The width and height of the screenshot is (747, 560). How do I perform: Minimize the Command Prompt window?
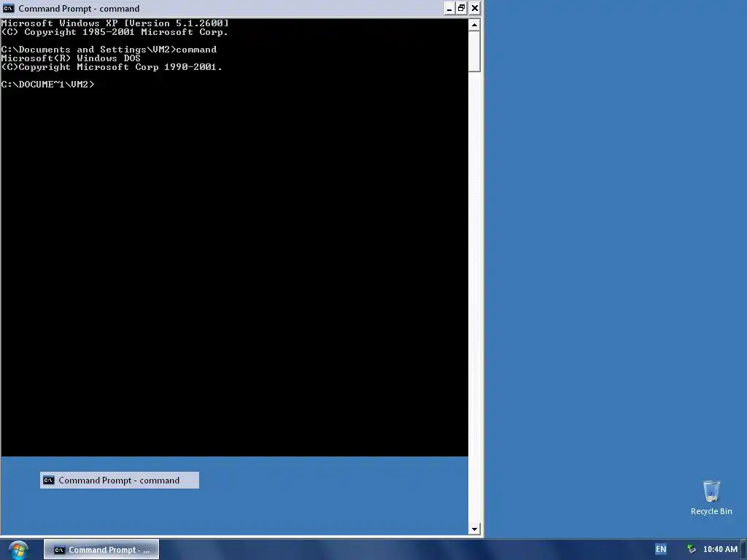click(x=449, y=8)
